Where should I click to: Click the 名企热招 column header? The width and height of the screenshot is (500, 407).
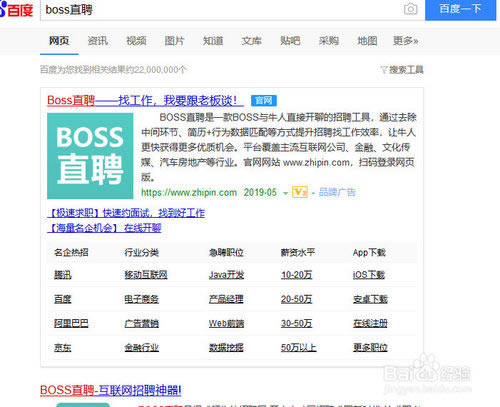(x=71, y=253)
